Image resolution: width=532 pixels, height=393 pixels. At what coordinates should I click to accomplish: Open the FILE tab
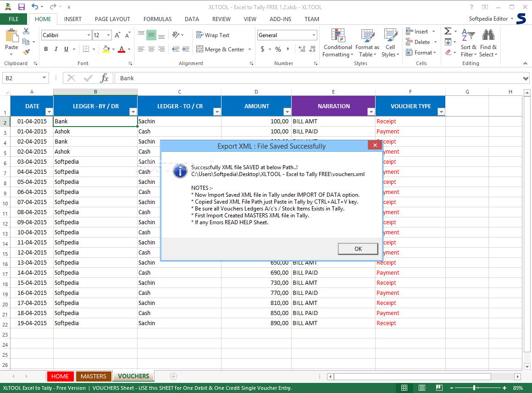click(14, 19)
